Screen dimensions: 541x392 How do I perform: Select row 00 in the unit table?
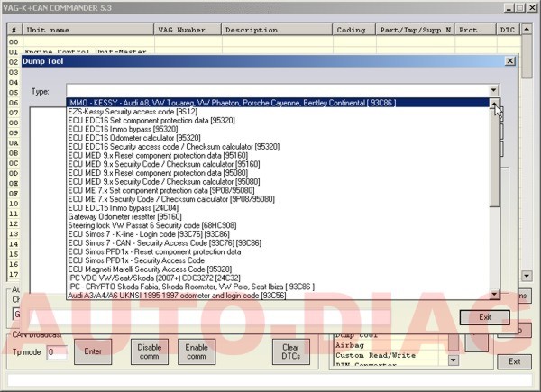pos(264,41)
